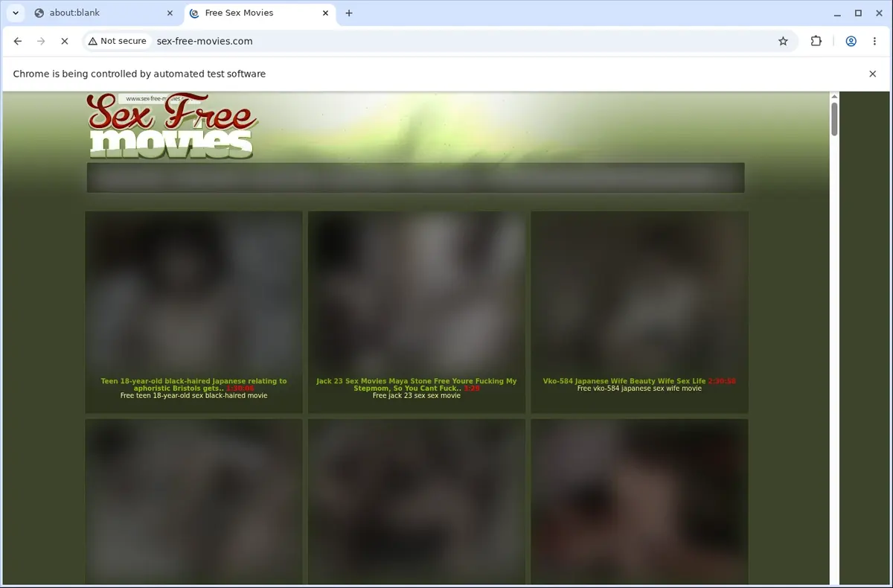
Task: Open the Not secure site info chip
Action: point(118,41)
